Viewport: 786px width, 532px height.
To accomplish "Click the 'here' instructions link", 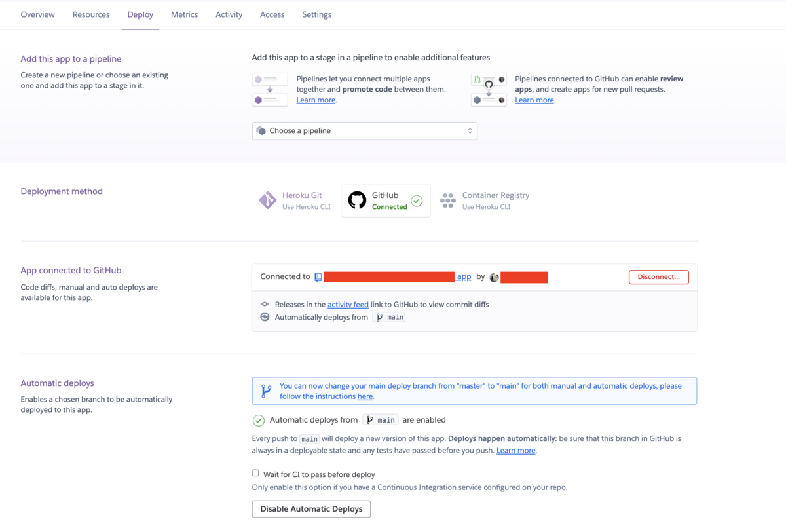I will (365, 396).
